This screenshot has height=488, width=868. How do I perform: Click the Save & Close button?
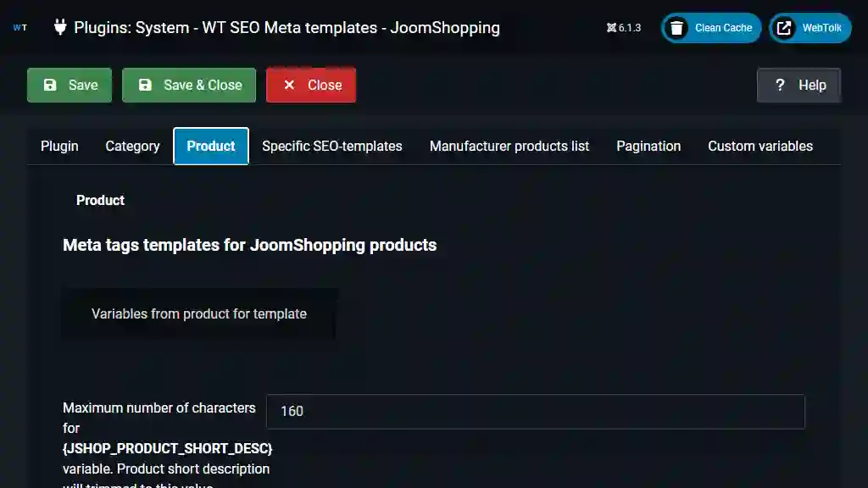coord(189,86)
